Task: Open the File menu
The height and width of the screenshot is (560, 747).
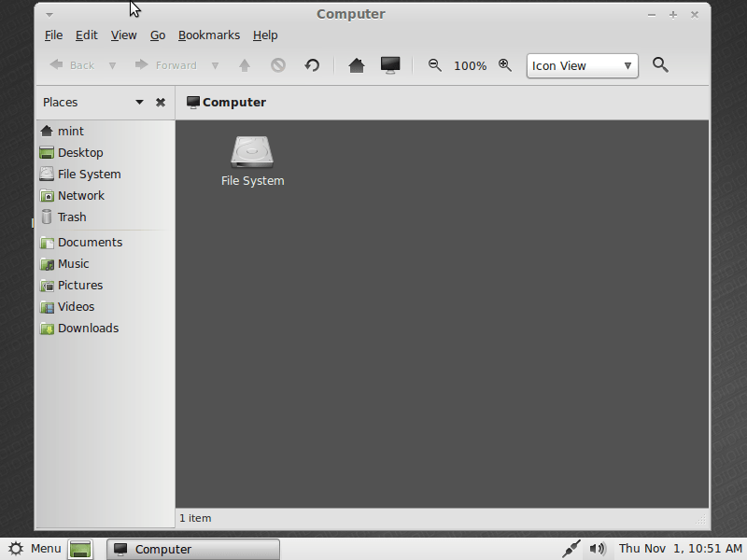Action: tap(53, 35)
